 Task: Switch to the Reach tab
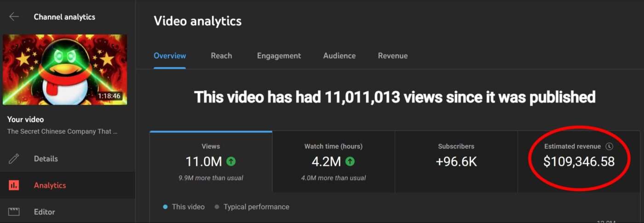pyautogui.click(x=221, y=56)
